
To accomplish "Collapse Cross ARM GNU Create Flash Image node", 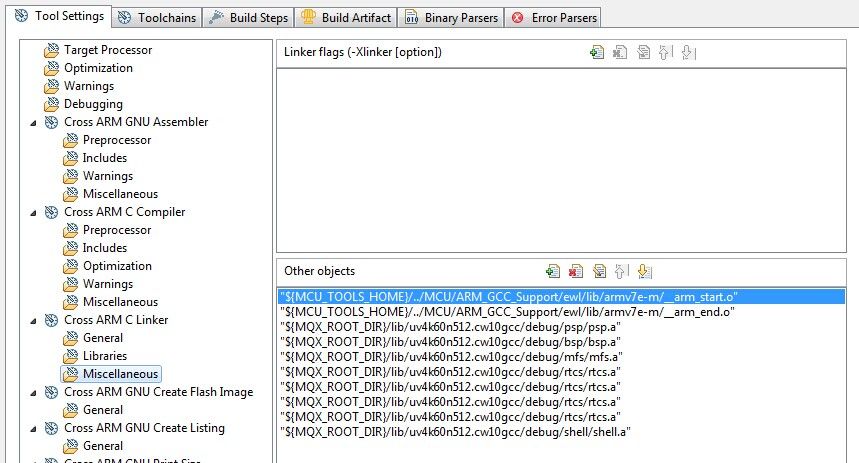I will click(33, 393).
